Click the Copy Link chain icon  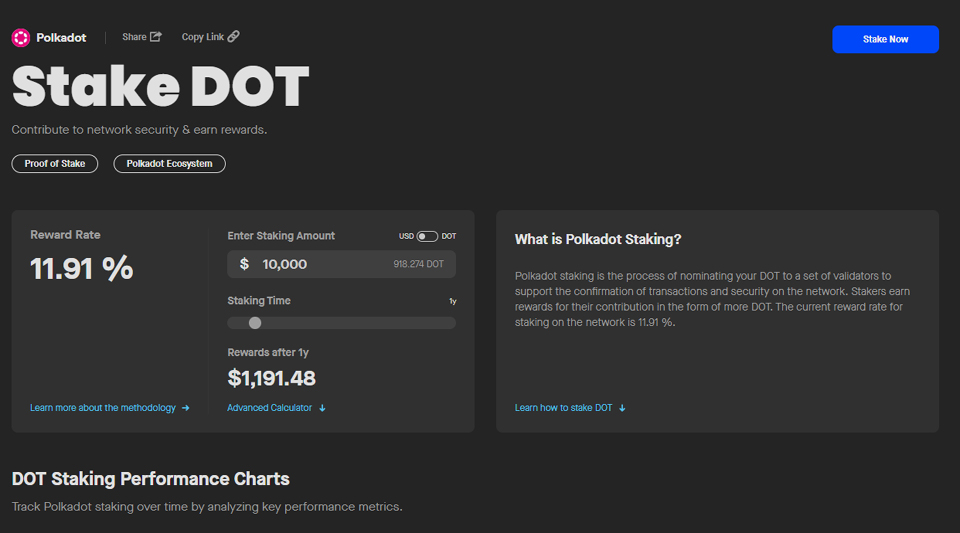[x=233, y=37]
